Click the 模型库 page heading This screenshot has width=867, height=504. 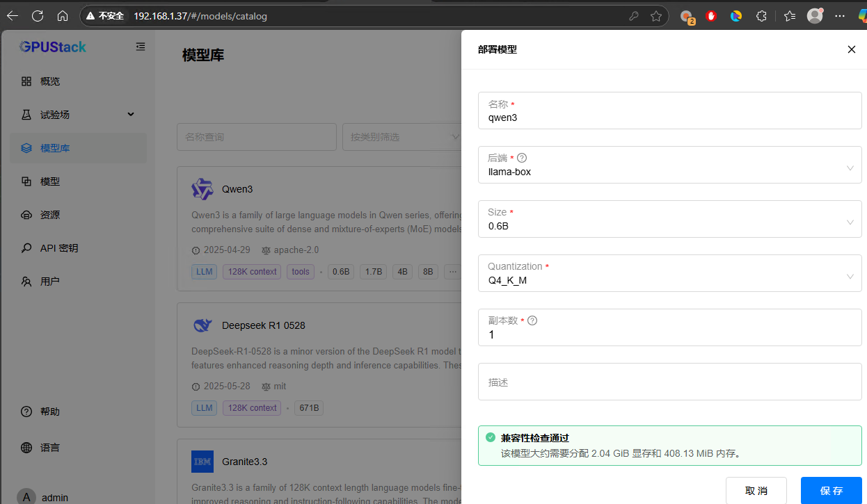click(x=203, y=56)
